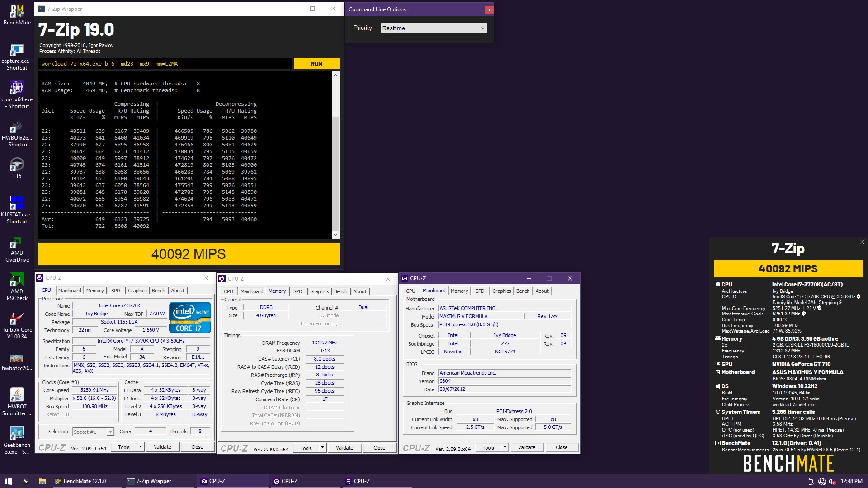Click the yellow RUN button
This screenshot has height=488, width=868.
coord(316,64)
